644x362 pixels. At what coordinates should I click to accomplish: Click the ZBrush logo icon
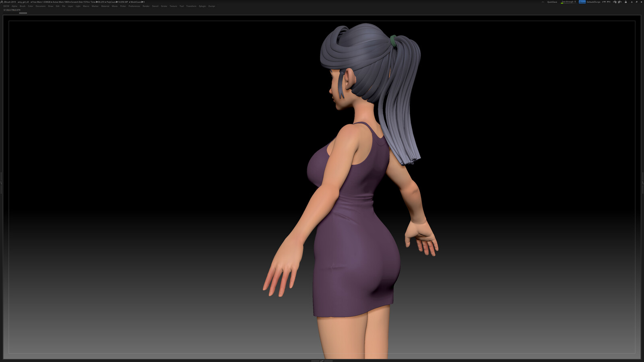click(x=2, y=2)
